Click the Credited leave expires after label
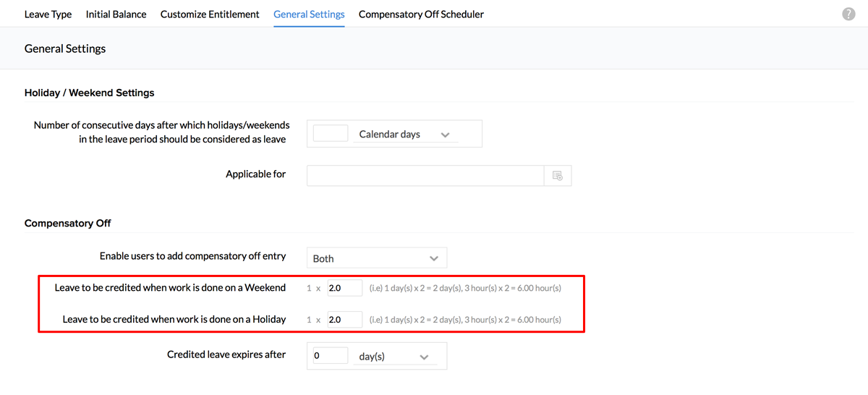The height and width of the screenshot is (395, 868). (226, 354)
